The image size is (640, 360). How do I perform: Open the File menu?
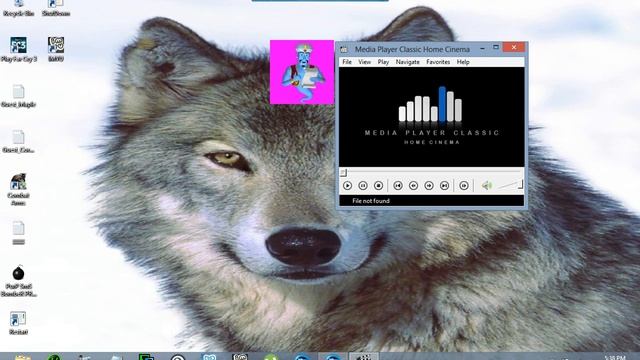(x=347, y=62)
